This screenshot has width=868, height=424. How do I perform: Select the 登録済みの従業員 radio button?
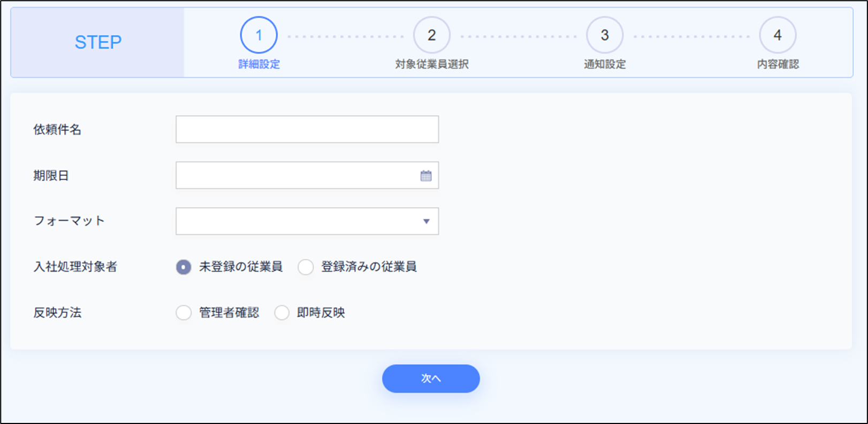click(x=306, y=267)
